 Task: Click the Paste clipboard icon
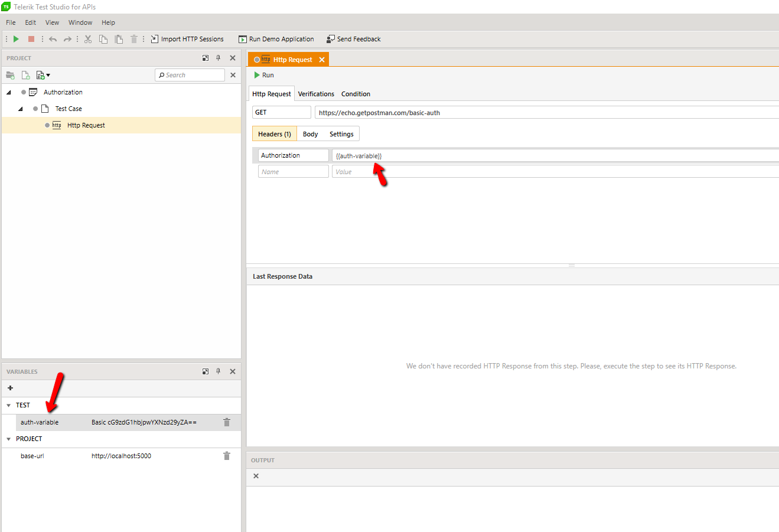click(119, 39)
